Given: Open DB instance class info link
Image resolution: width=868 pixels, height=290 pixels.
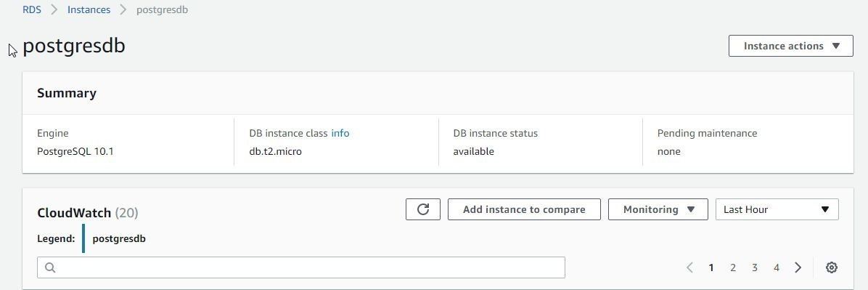Looking at the screenshot, I should point(340,133).
